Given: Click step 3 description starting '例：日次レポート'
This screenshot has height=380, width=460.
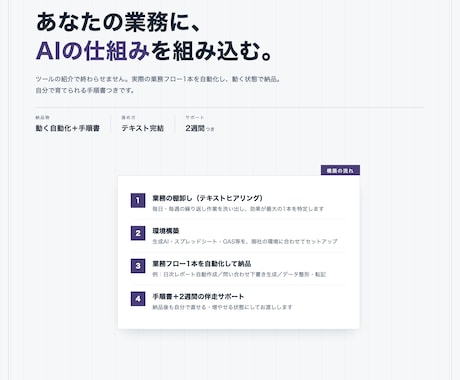Looking at the screenshot, I should point(239,274).
